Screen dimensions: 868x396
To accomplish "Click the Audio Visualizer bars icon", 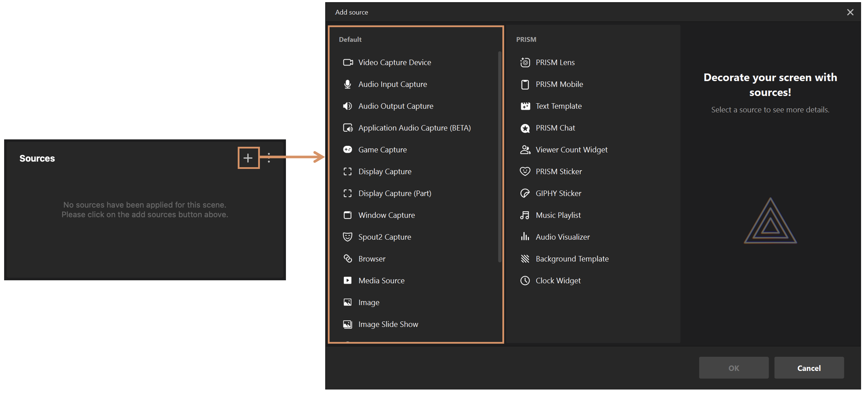I will 525,237.
